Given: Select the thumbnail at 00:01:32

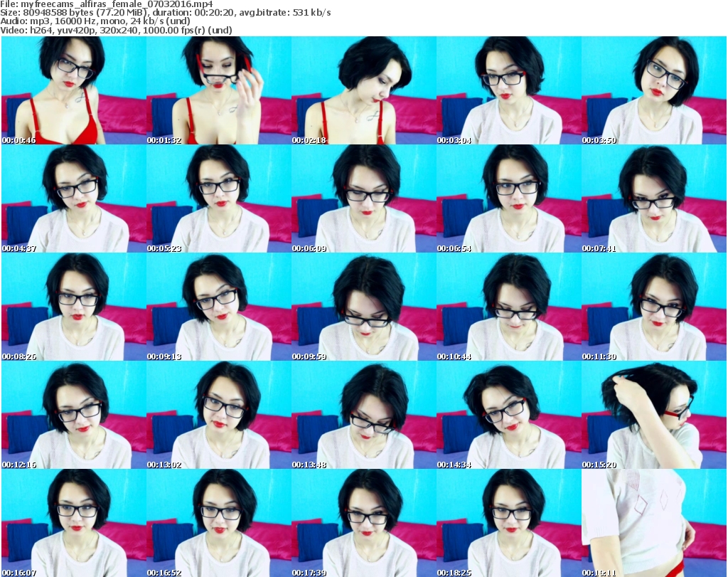Looking at the screenshot, I should pyautogui.click(x=219, y=90).
